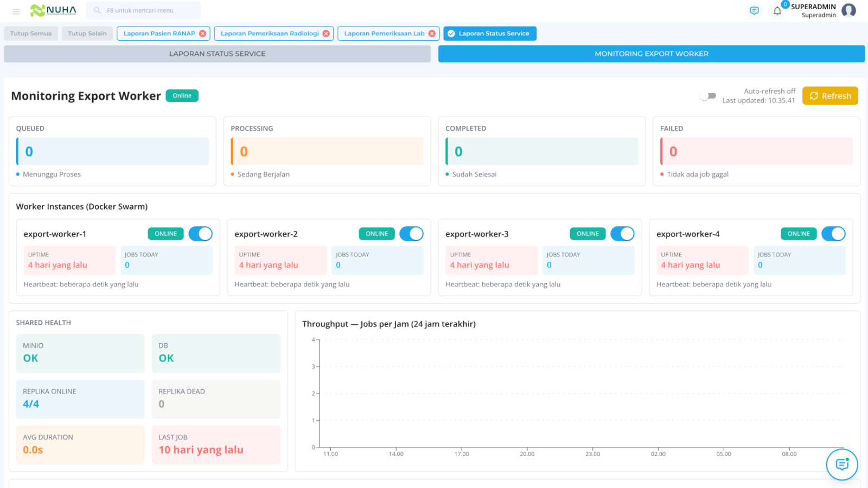Click the COMPLETED count card
868x488 pixels.
(542, 151)
